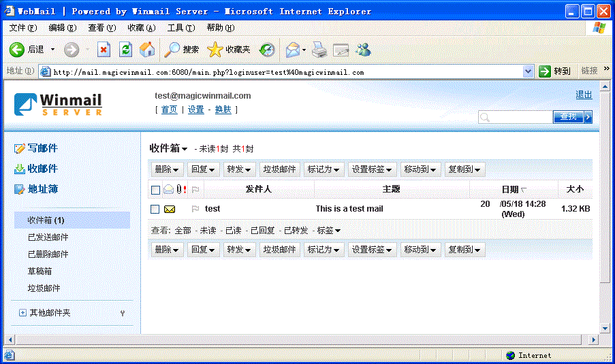Image resolution: width=615 pixels, height=364 pixels.
Task: Click the 退出 logout link
Action: (584, 95)
